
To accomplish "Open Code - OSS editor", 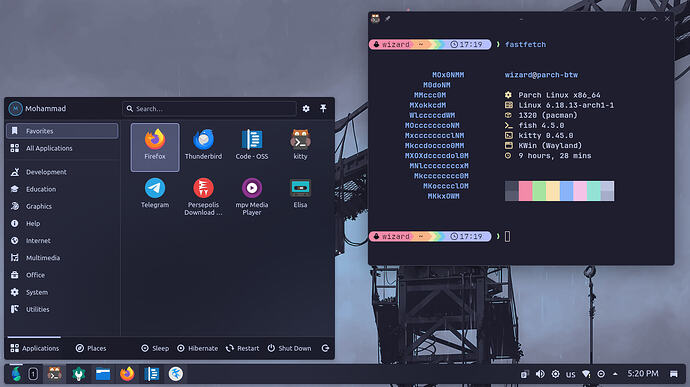I will coord(252,144).
